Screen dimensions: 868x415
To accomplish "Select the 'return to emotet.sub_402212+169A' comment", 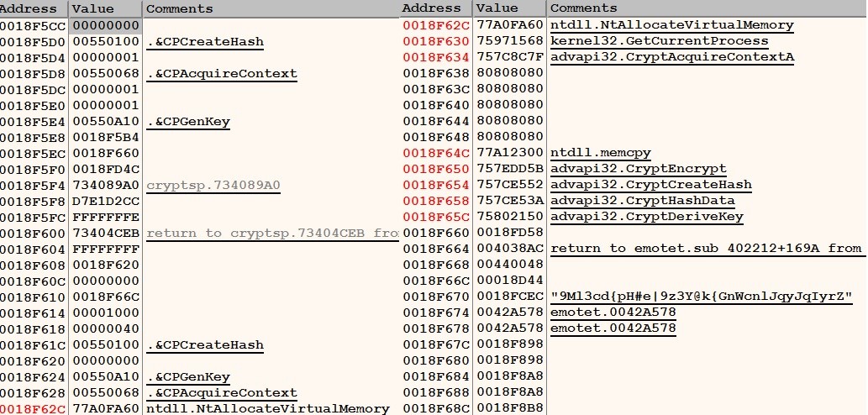I will coord(707,249).
